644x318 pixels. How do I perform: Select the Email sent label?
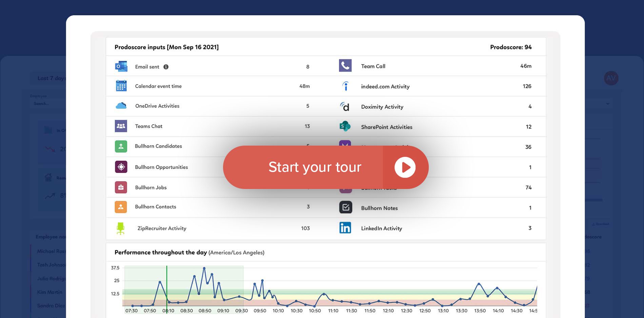147,67
